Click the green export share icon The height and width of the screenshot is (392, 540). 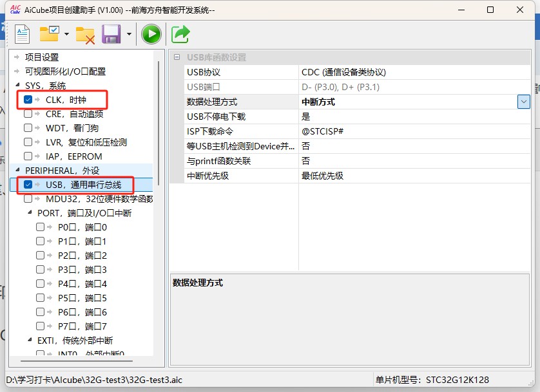180,34
